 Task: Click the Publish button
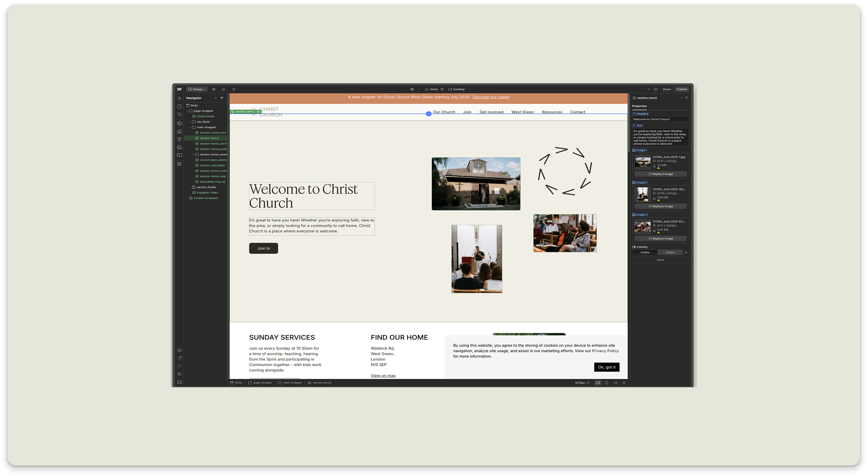pyautogui.click(x=682, y=89)
